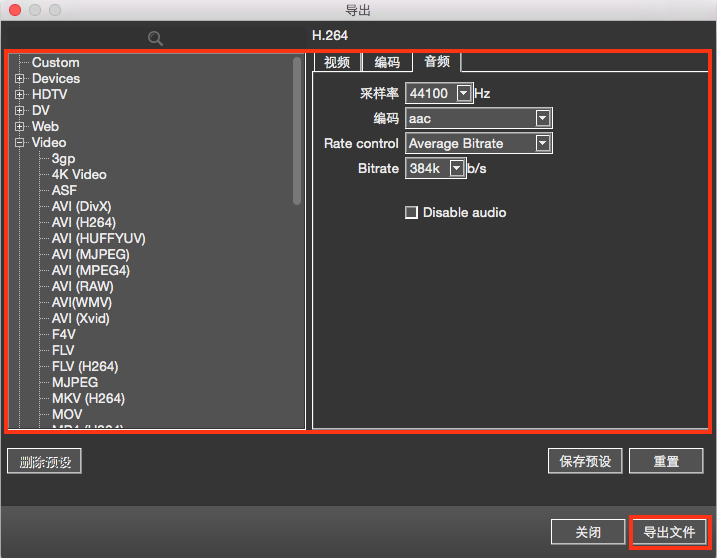This screenshot has width=717, height=558.
Task: Select the AVI (HUFFYUV) preset
Action: pos(99,239)
